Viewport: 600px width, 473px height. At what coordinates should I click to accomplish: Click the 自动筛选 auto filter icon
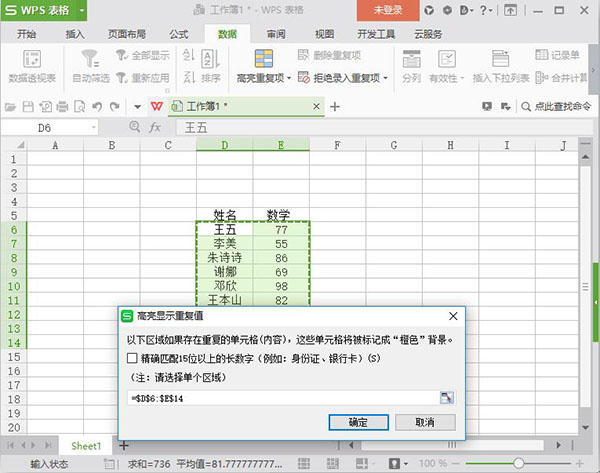89,58
